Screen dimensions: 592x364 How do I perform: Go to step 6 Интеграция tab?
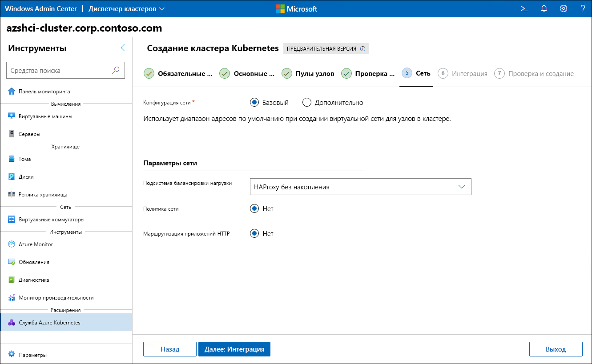coord(463,73)
